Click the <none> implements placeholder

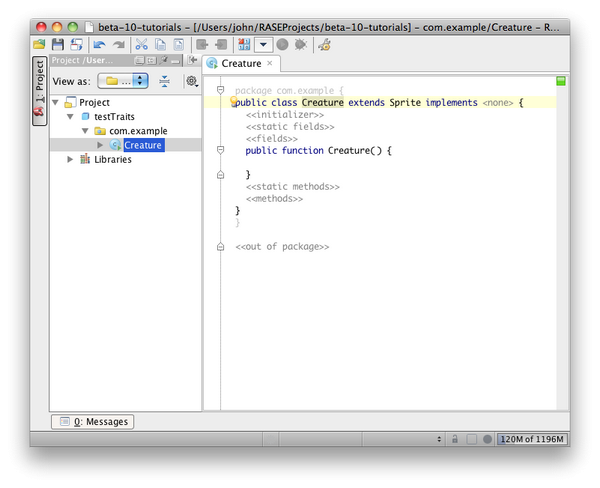coord(498,103)
